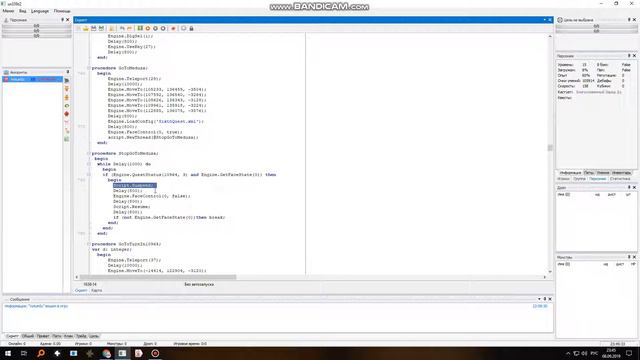This screenshot has height=360, width=640.
Task: Pin the Дроп panel
Action: [x=629, y=187]
